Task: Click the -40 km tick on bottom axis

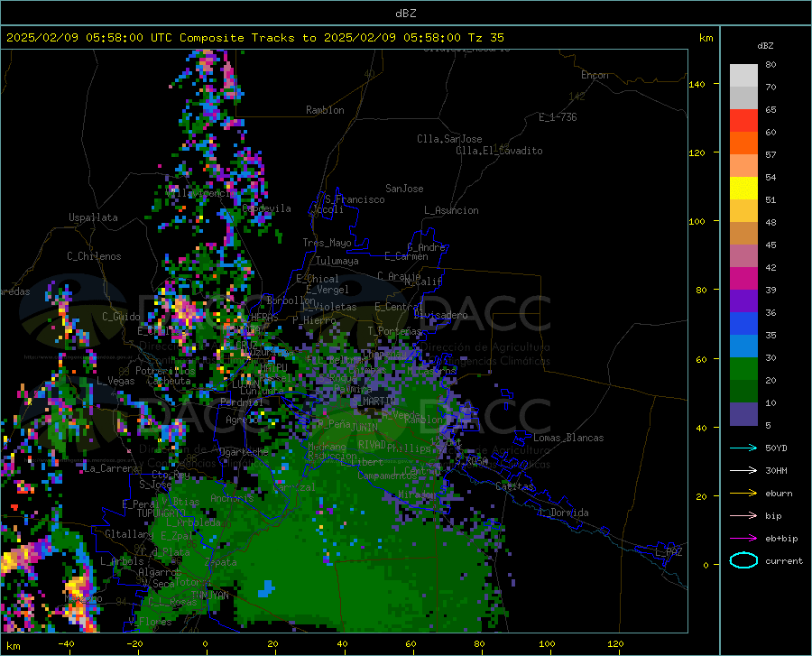Action: point(66,643)
